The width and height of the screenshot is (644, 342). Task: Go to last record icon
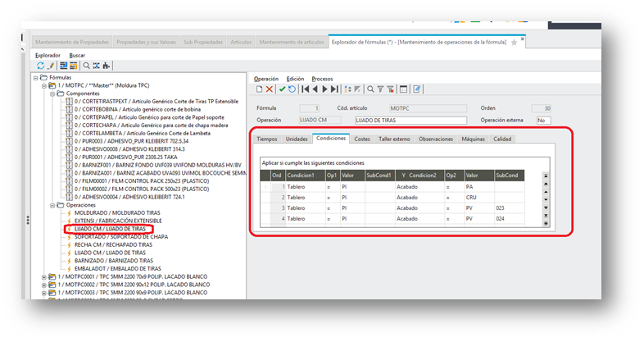pos(335,89)
